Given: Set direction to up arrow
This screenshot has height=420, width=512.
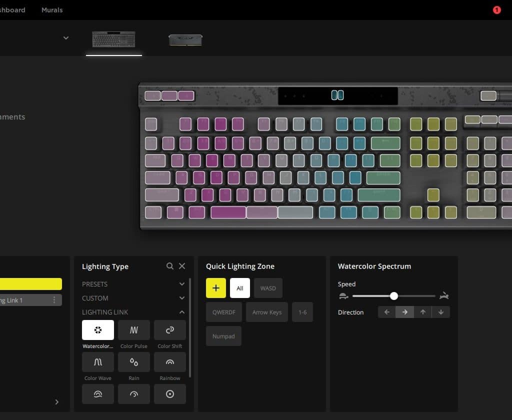Looking at the screenshot, I should point(423,312).
